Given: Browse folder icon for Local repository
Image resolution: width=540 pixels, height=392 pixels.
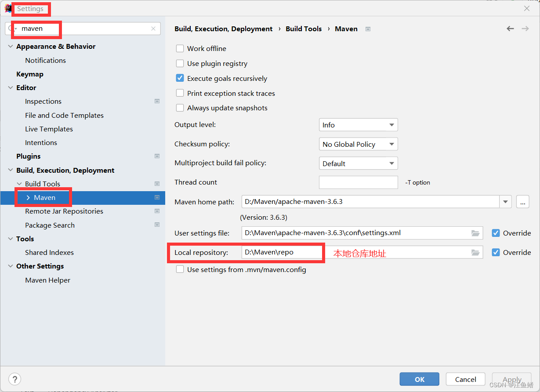Looking at the screenshot, I should 475,252.
